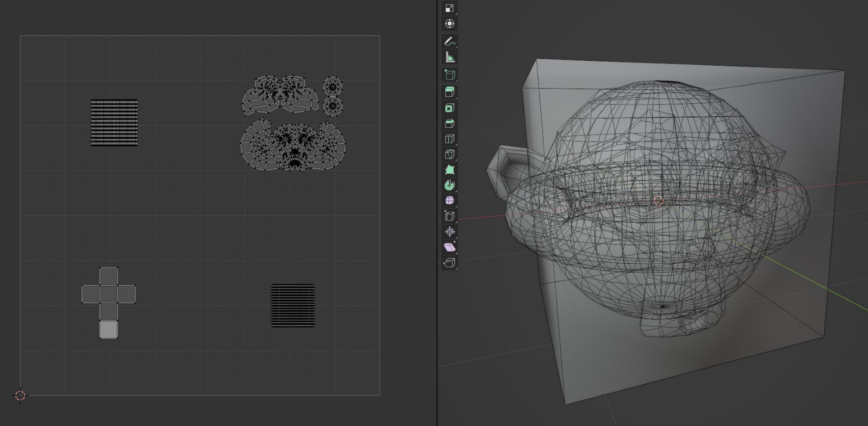Choose the Shrink/Fatten tool

coord(450,232)
